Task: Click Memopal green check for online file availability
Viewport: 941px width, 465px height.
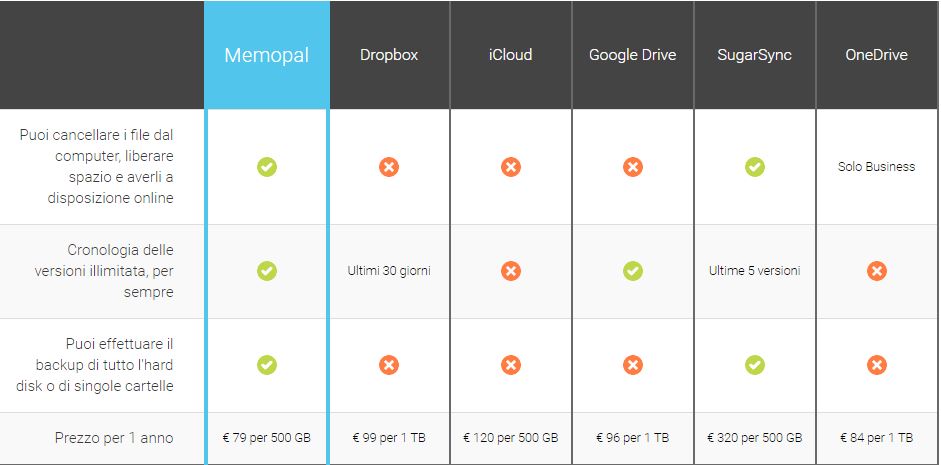Action: coord(267,167)
